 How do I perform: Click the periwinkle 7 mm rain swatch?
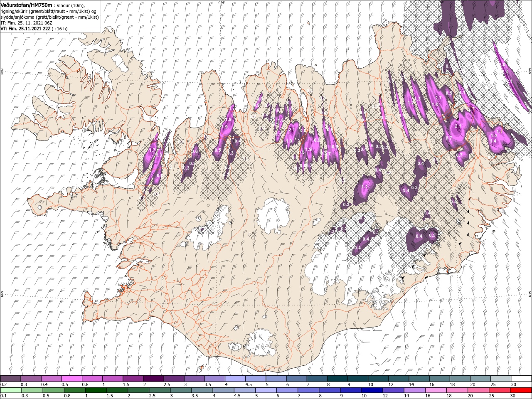tap(308, 390)
